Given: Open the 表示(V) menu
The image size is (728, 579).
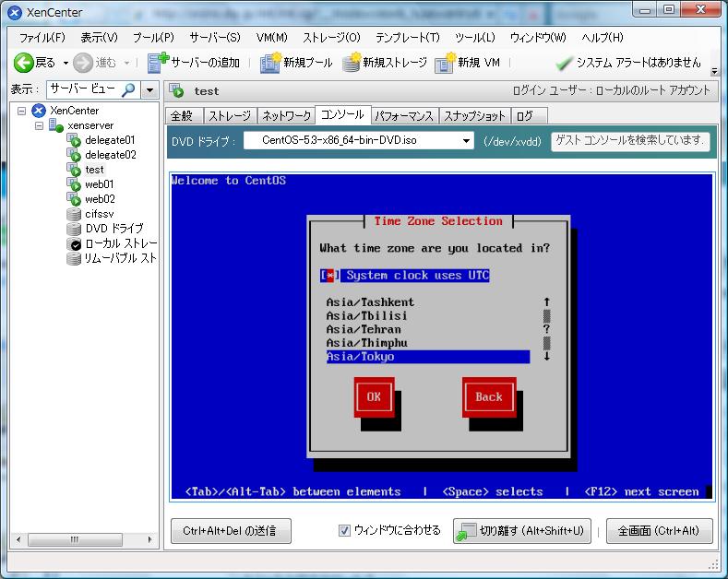Looking at the screenshot, I should 100,38.
